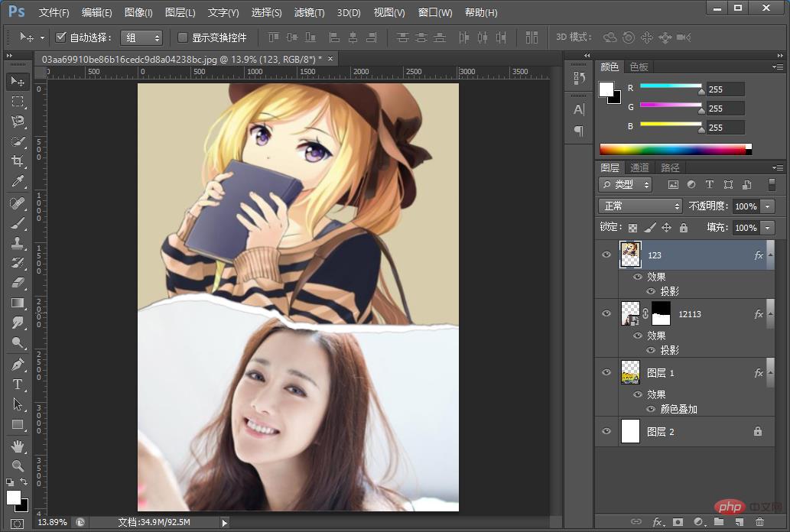The height and width of the screenshot is (532, 790).
Task: Collapse effects of layer 12113
Action: [770, 313]
